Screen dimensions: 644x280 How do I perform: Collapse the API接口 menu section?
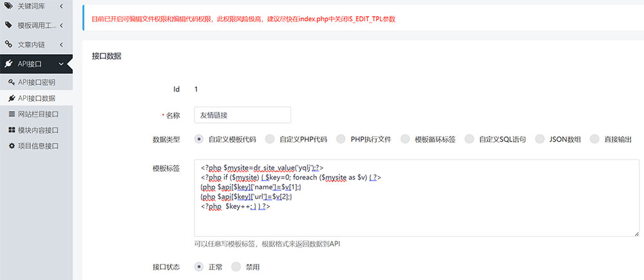click(x=61, y=64)
